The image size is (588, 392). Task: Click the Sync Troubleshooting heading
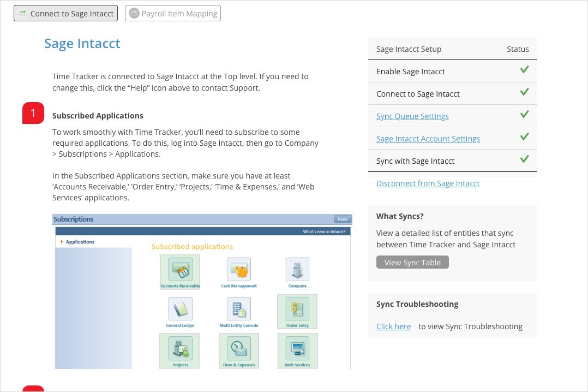tap(417, 304)
